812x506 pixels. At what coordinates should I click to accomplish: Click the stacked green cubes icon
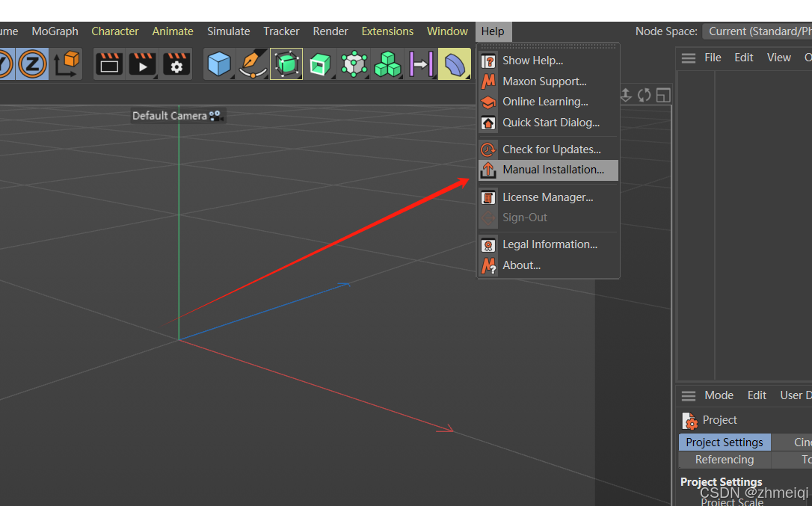(x=387, y=64)
